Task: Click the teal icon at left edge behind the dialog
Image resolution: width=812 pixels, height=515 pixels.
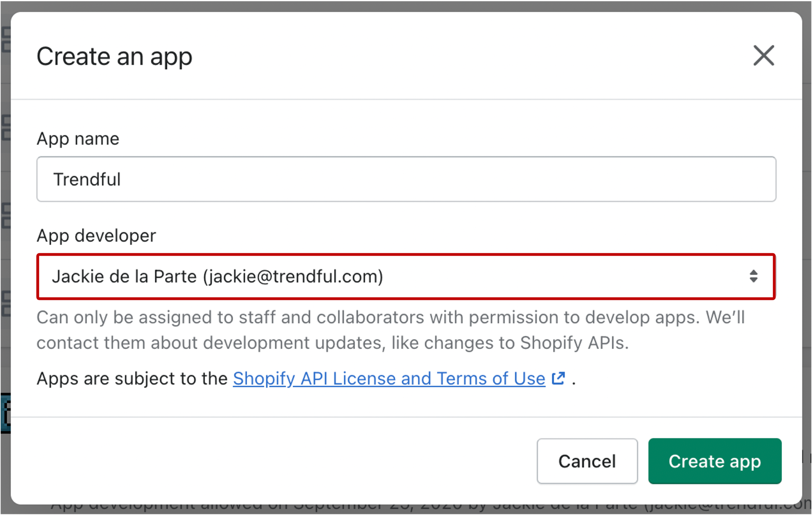Action: click(x=5, y=413)
